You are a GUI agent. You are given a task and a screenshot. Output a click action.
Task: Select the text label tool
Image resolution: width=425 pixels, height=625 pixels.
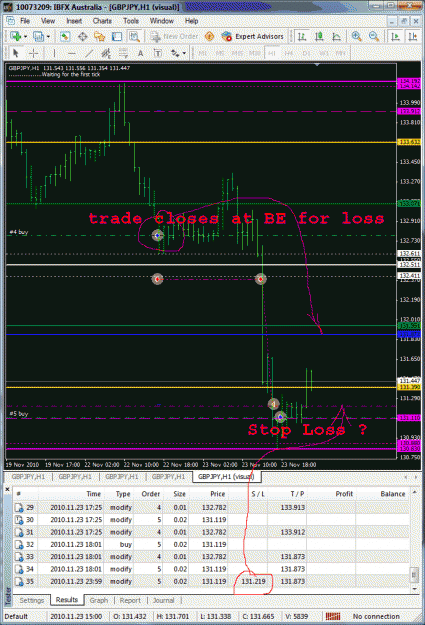tap(158, 53)
